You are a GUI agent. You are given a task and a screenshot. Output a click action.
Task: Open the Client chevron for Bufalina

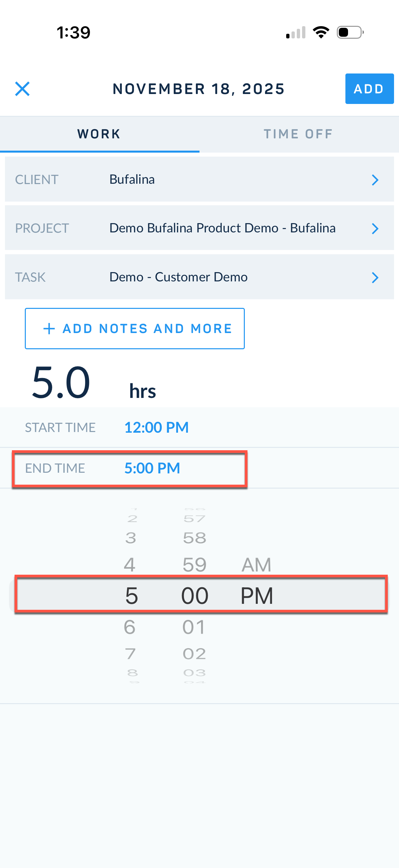tap(375, 180)
